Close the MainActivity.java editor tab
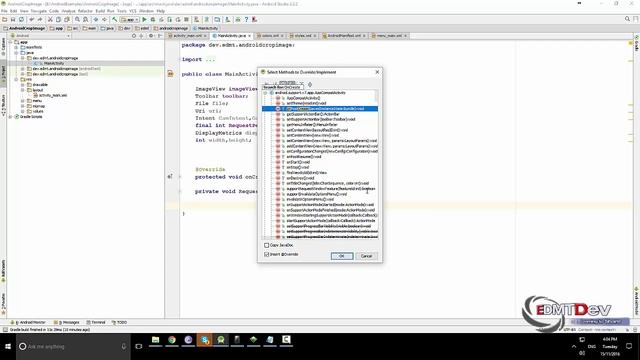This screenshot has height=360, width=640. (x=249, y=36)
